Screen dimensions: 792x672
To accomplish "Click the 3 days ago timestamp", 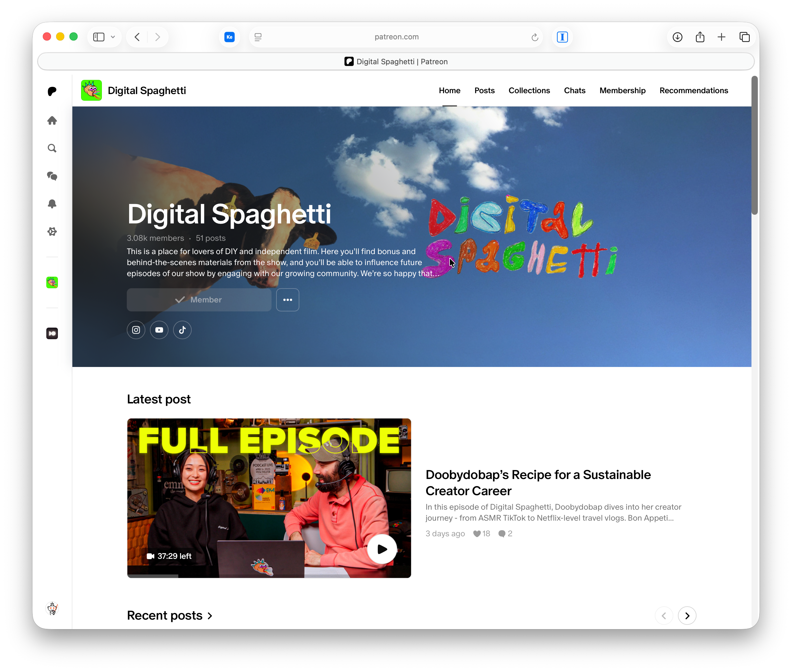I will pos(445,533).
